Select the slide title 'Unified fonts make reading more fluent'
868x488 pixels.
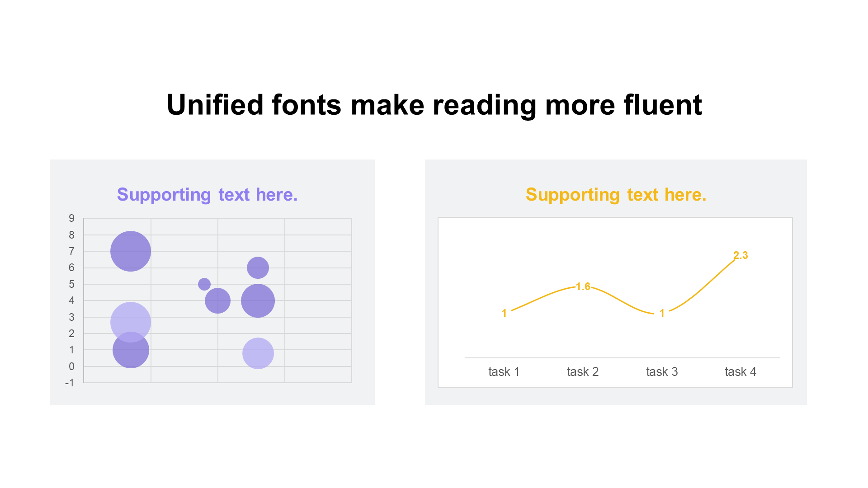[434, 105]
